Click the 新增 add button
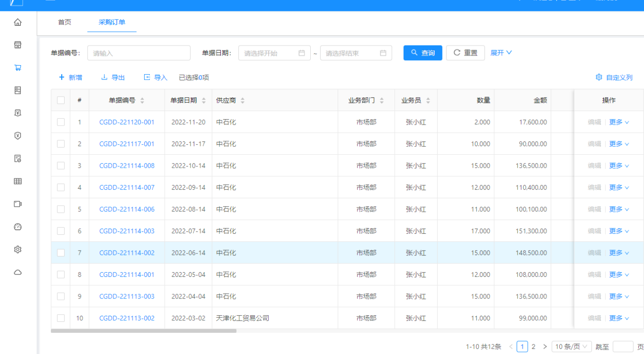The width and height of the screenshot is (644, 354). click(70, 78)
